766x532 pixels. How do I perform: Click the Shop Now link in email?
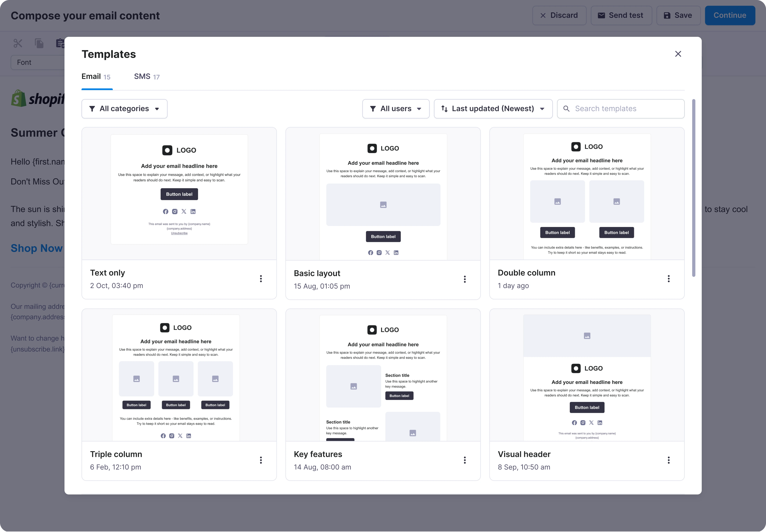[37, 248]
